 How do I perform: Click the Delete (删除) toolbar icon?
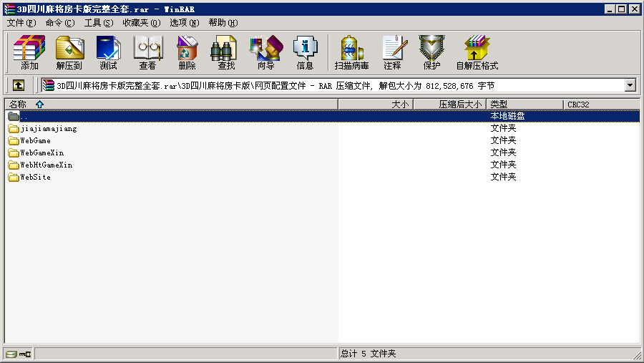click(x=187, y=53)
